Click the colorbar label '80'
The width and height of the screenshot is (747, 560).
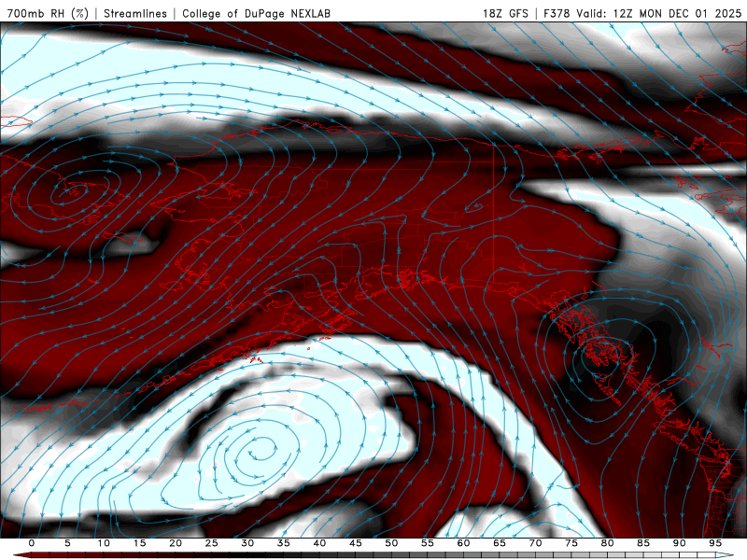tap(607, 543)
